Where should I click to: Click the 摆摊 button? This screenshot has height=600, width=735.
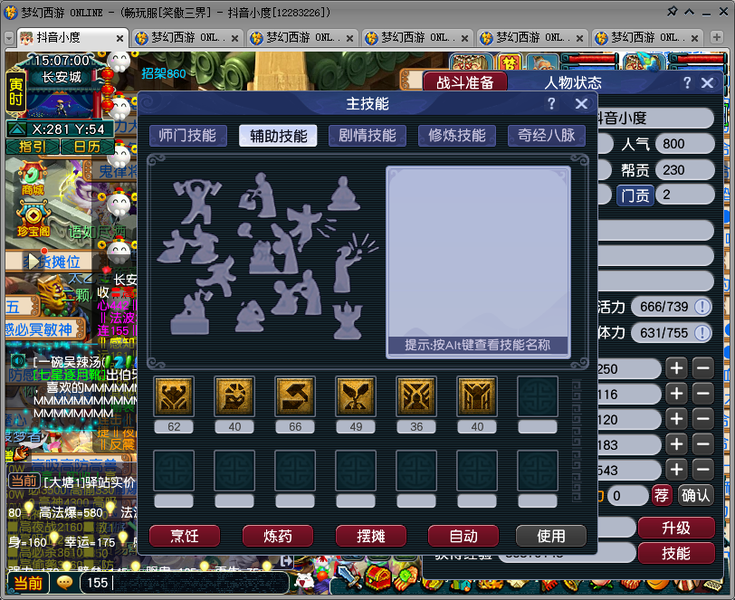point(371,536)
